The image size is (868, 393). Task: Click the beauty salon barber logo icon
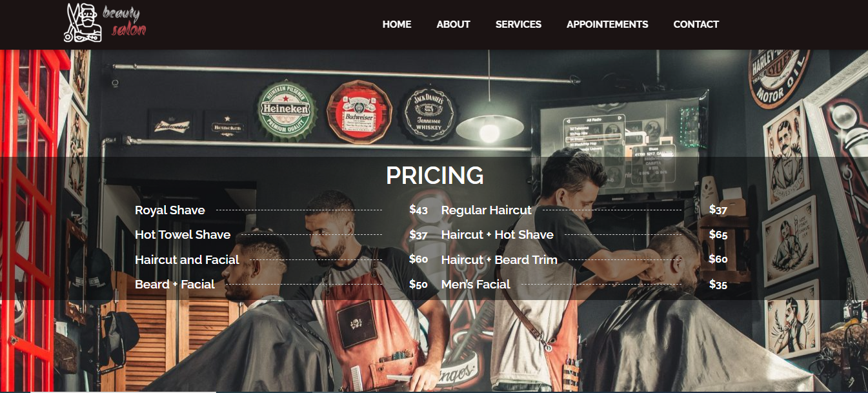point(83,23)
